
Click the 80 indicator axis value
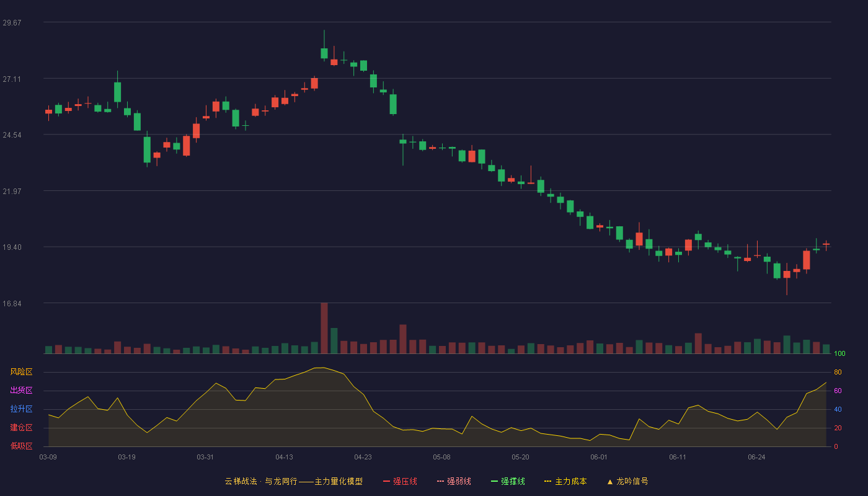pos(838,372)
